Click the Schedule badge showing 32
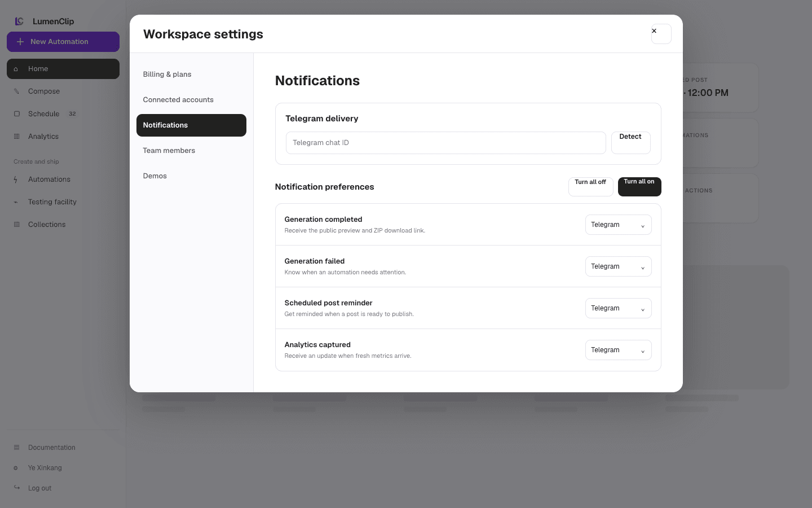 pos(72,114)
